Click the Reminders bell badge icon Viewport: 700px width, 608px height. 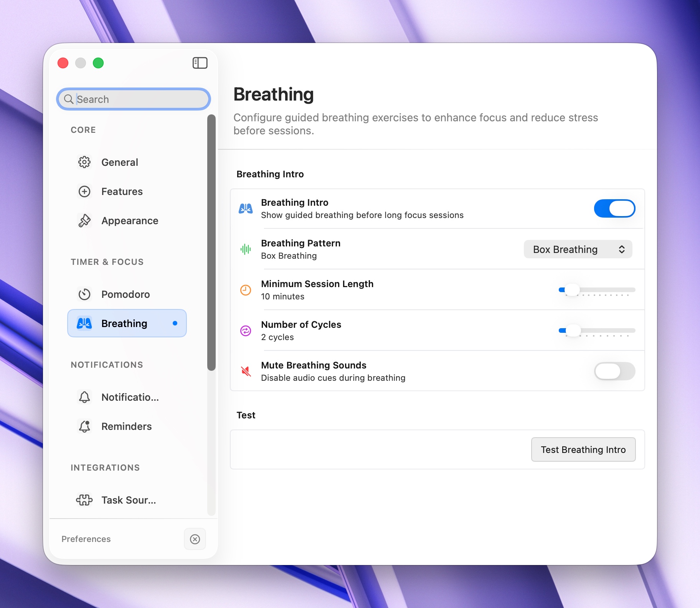click(x=84, y=426)
